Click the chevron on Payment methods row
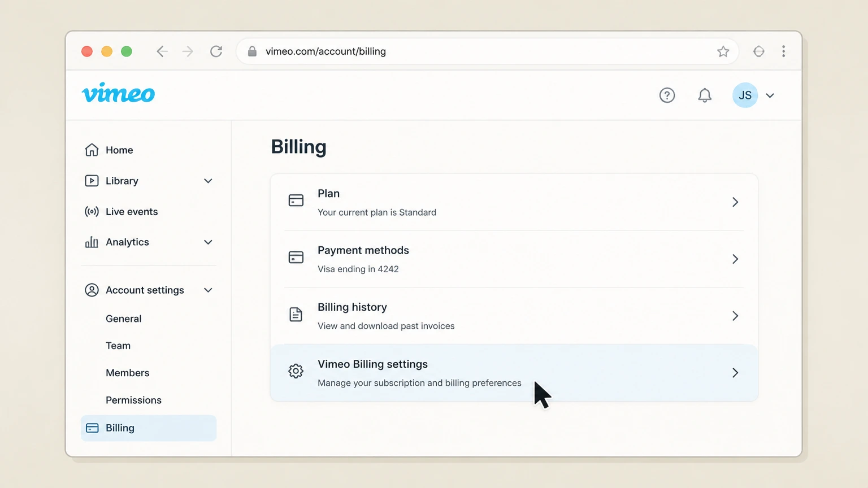Screen dimensions: 868x488 (x=735, y=259)
